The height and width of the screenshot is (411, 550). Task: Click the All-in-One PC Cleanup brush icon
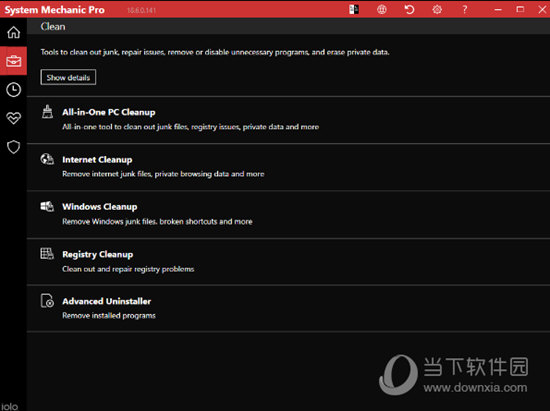pyautogui.click(x=47, y=112)
